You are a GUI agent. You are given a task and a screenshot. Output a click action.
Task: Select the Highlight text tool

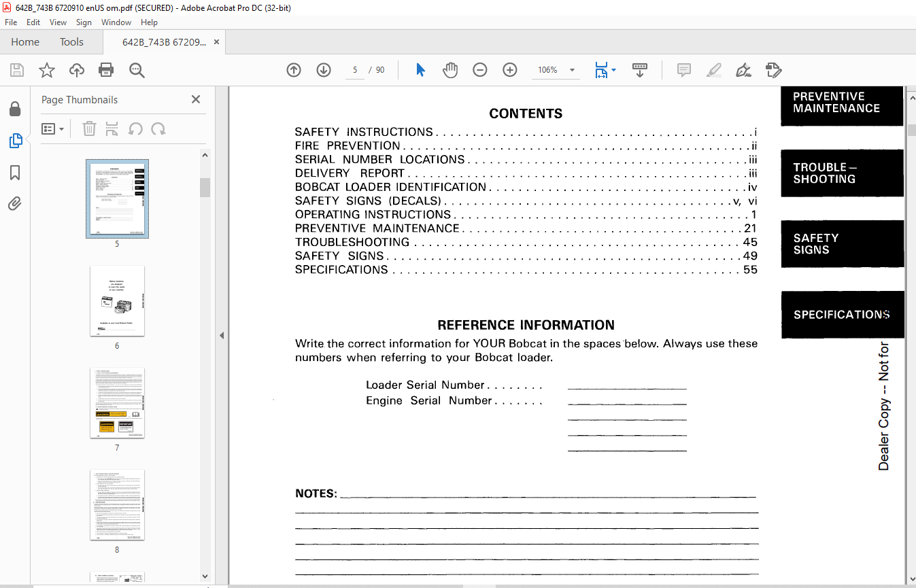(714, 70)
